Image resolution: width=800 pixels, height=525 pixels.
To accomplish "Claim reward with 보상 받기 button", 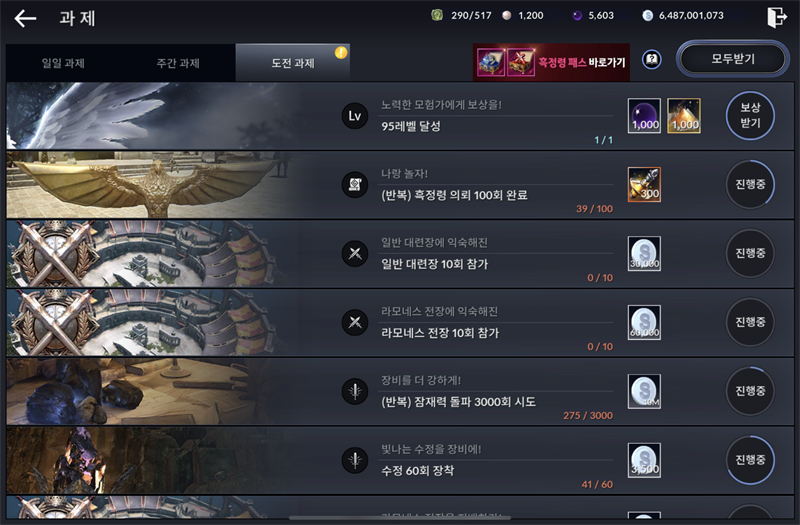I will pos(750,115).
